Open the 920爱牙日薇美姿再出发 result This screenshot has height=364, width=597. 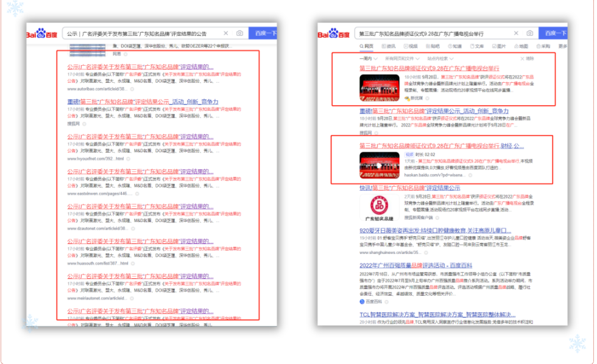(x=435, y=231)
